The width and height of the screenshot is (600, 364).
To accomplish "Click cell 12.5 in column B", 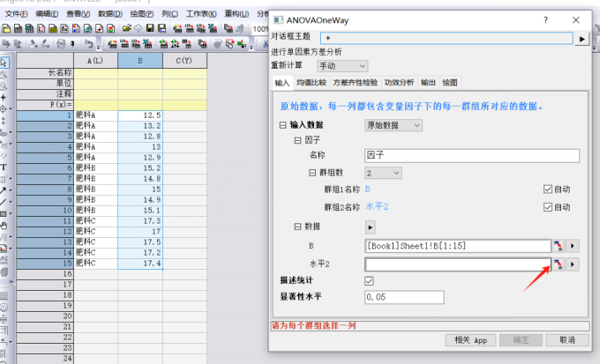I will [x=140, y=115].
